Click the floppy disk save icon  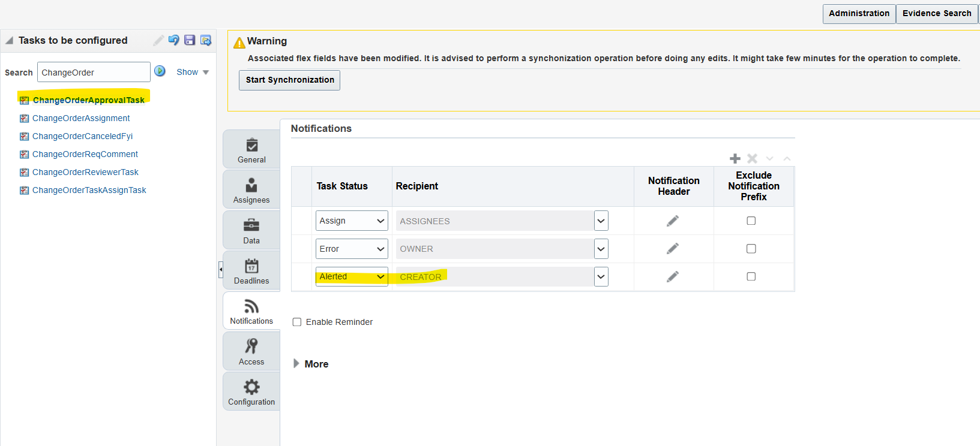tap(190, 40)
